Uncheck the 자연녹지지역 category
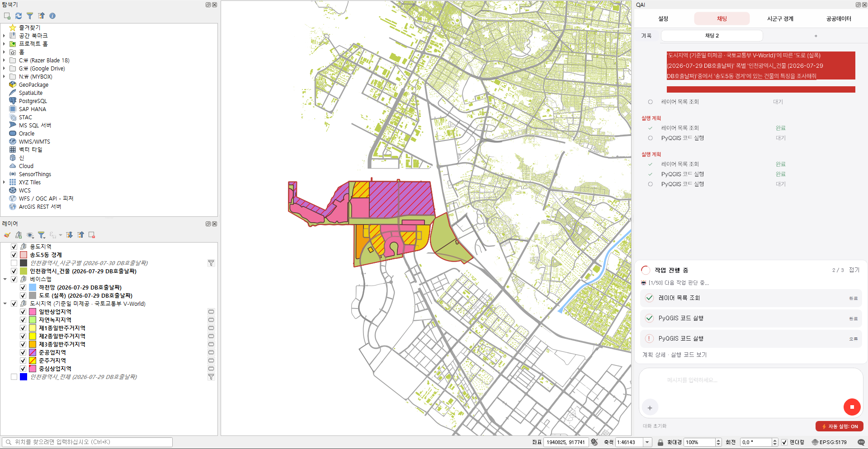Image resolution: width=868 pixels, height=449 pixels. [x=23, y=320]
